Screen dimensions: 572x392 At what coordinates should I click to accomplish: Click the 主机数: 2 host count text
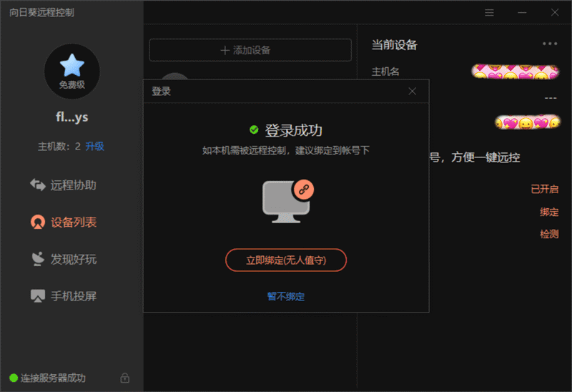pyautogui.click(x=59, y=147)
